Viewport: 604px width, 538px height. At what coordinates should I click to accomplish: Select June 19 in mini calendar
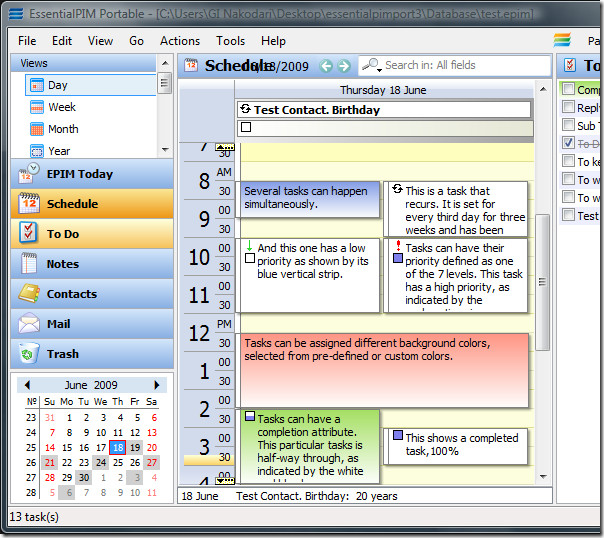135,447
